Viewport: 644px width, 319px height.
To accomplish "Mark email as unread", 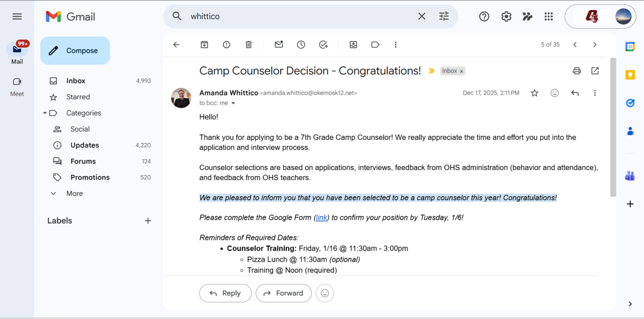I will coord(279,45).
